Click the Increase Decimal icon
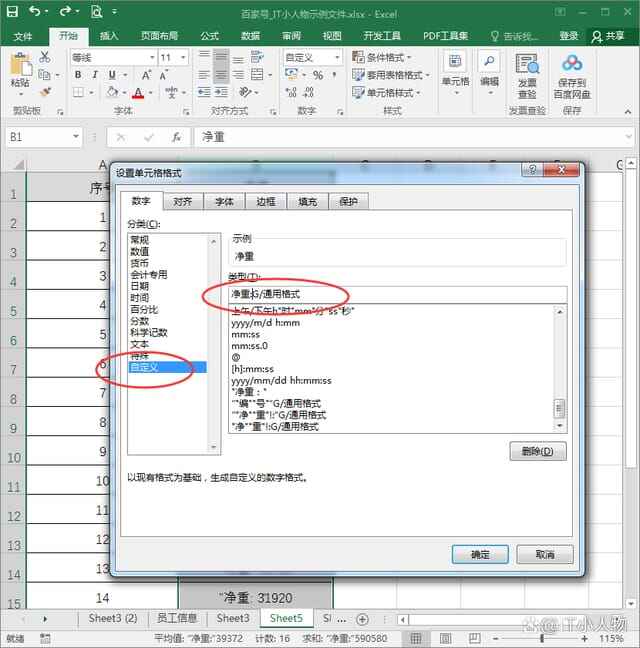This screenshot has width=640, height=648. pos(291,92)
